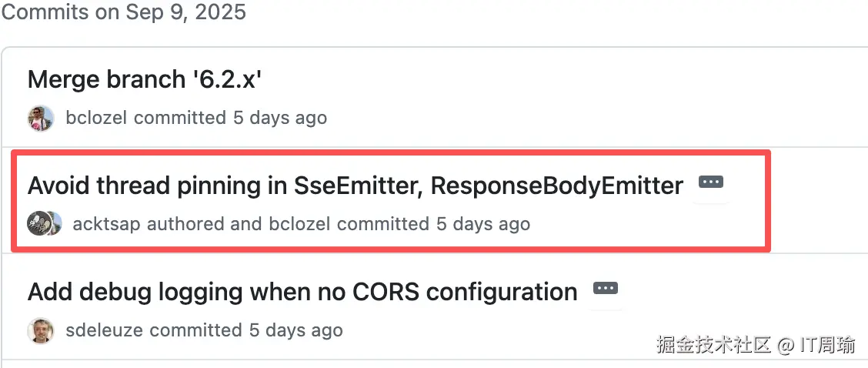This screenshot has height=368, width=868.
Task: Click acktsap's avatar in the overlapping avatar pair
Action: pyautogui.click(x=37, y=223)
